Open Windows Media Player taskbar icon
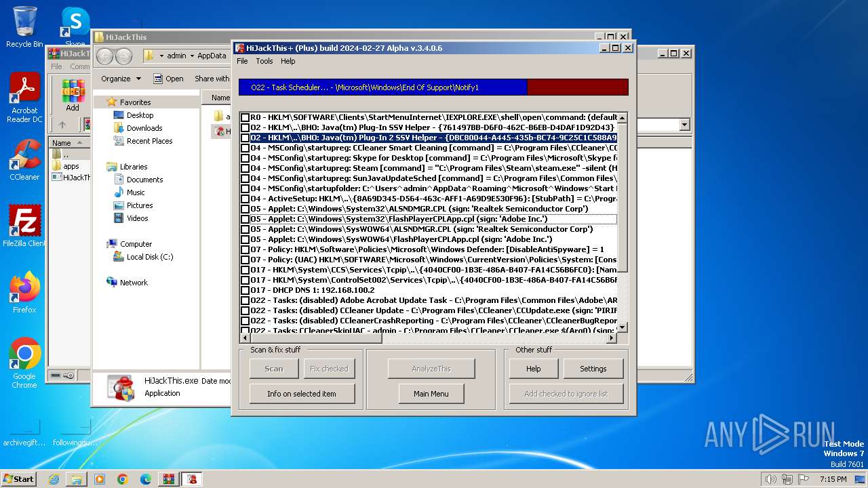The image size is (868, 488). coord(100,479)
